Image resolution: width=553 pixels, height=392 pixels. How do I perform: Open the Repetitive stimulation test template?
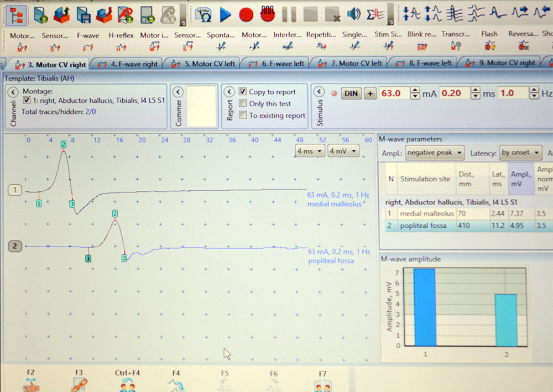(x=321, y=40)
